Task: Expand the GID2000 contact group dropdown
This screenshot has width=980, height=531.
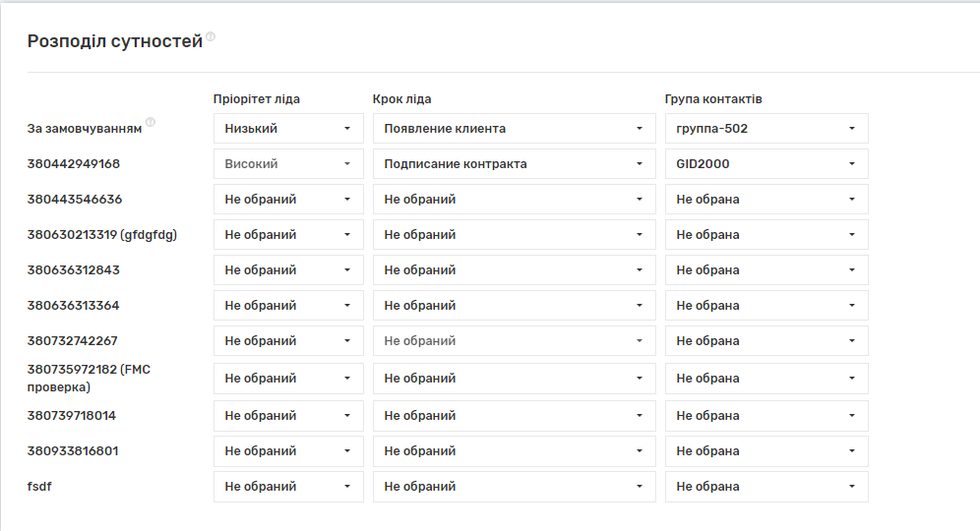Action: point(766,164)
